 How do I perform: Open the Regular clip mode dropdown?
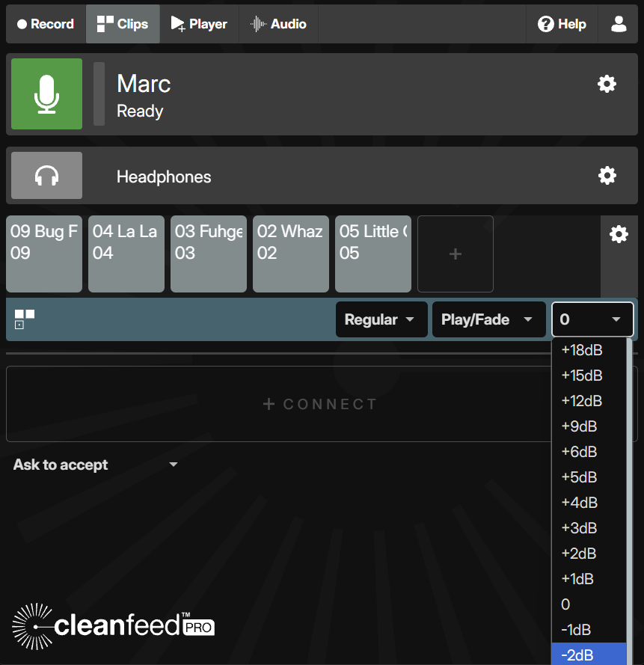pyautogui.click(x=381, y=319)
